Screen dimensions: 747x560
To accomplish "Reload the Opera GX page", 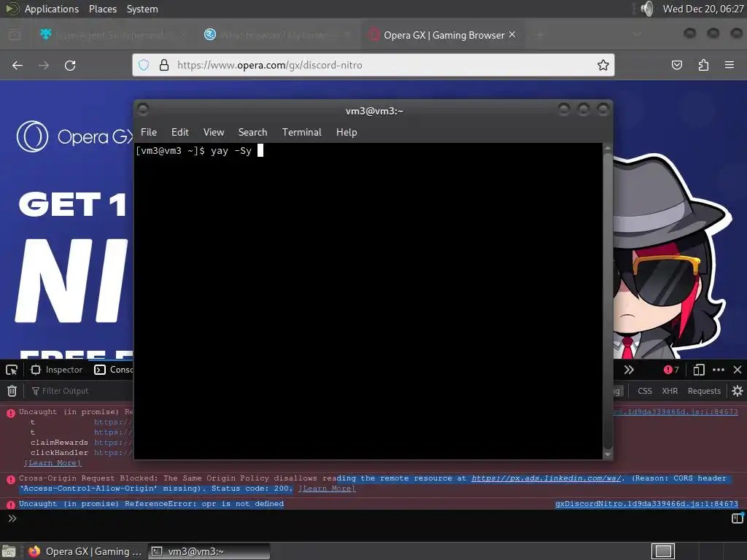I will 70,65.
